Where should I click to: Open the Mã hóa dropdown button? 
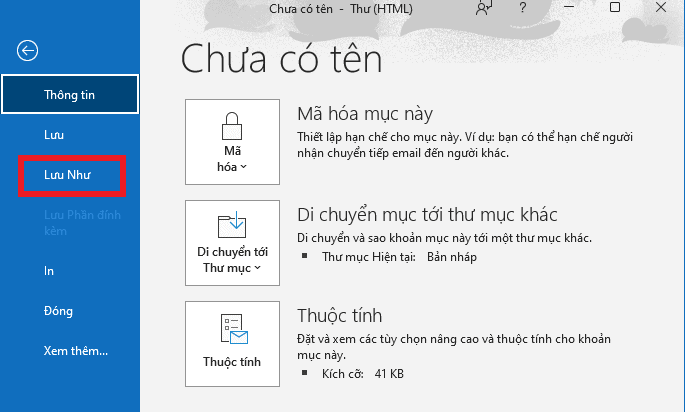pos(232,142)
